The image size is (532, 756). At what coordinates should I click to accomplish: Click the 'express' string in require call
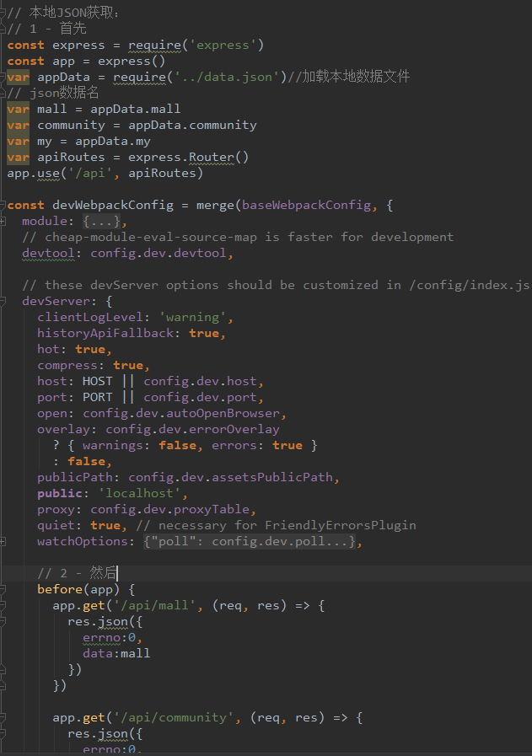pos(223,46)
